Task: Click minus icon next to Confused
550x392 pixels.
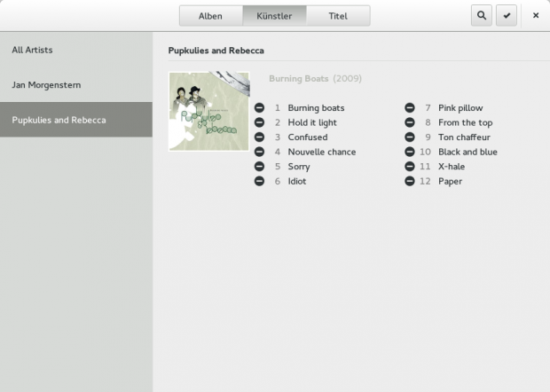Action: tap(259, 137)
